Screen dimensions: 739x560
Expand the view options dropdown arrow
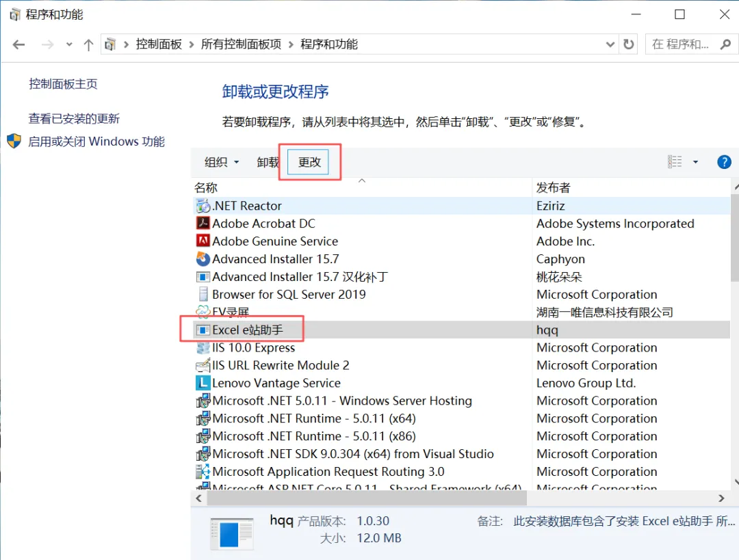pos(695,162)
